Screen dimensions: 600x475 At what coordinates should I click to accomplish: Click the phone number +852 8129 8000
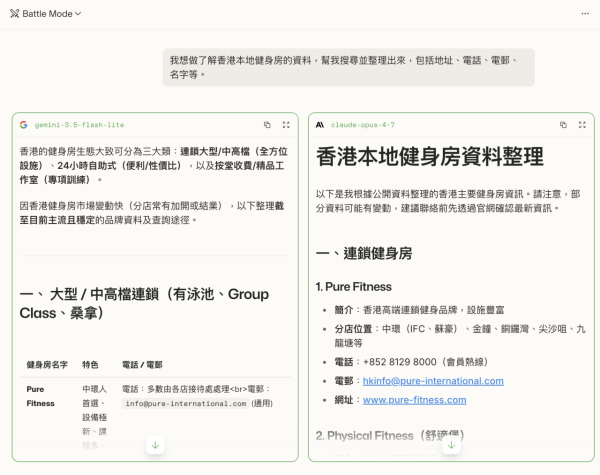(x=399, y=362)
